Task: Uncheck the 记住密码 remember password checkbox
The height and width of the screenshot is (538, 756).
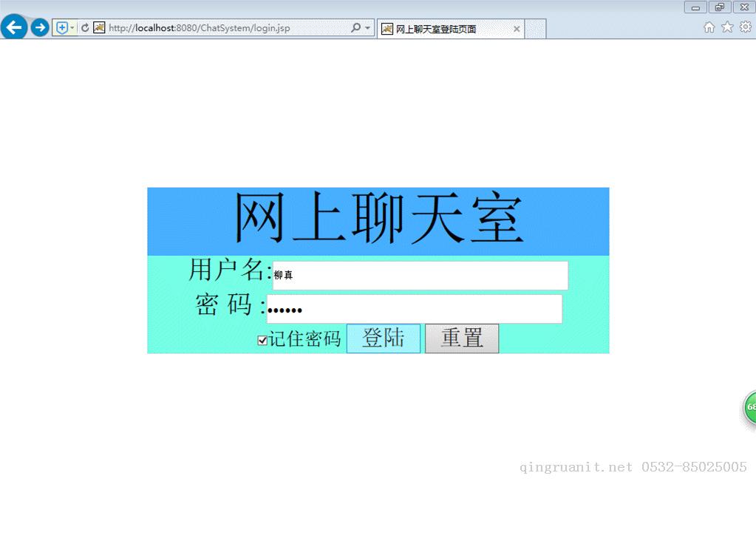Action: click(262, 339)
